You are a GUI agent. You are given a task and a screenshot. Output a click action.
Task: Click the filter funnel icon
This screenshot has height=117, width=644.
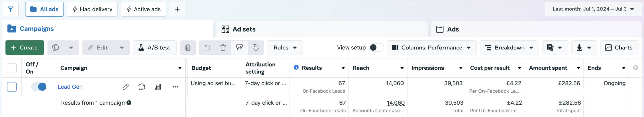tap(10, 9)
